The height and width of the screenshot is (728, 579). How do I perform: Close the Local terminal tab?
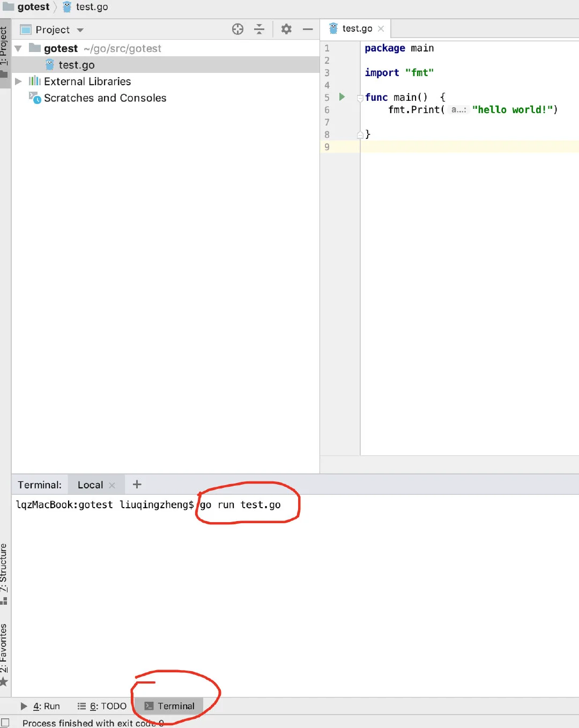[112, 485]
